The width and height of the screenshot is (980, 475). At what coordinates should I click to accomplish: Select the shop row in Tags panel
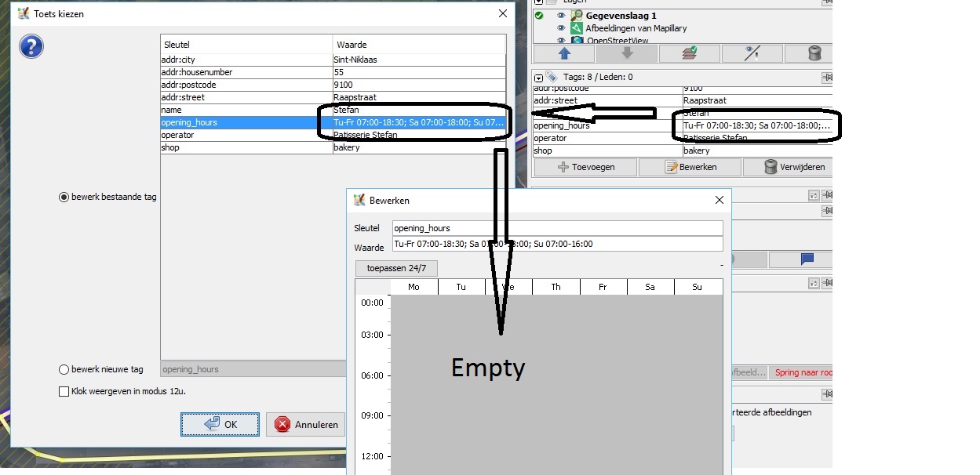coord(683,150)
